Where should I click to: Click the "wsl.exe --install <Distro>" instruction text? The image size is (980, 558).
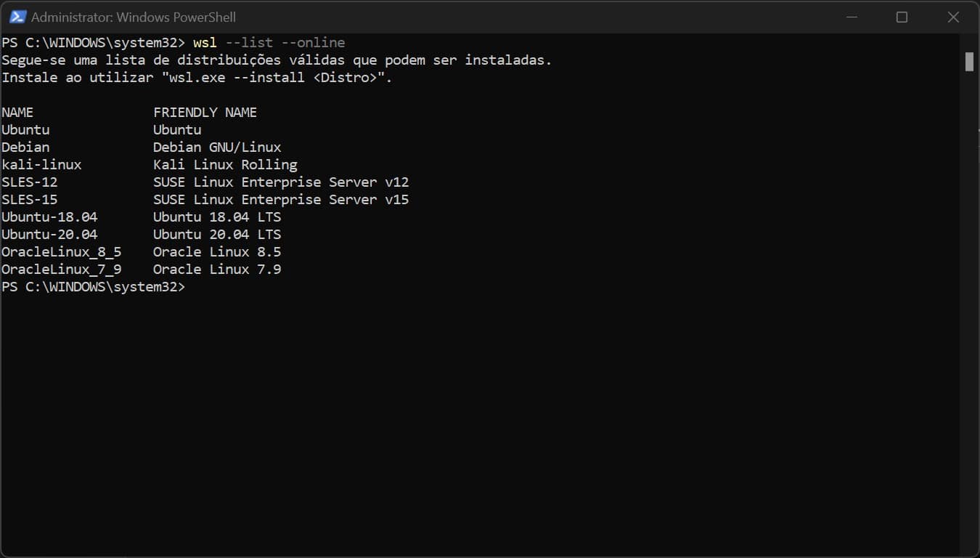click(277, 78)
